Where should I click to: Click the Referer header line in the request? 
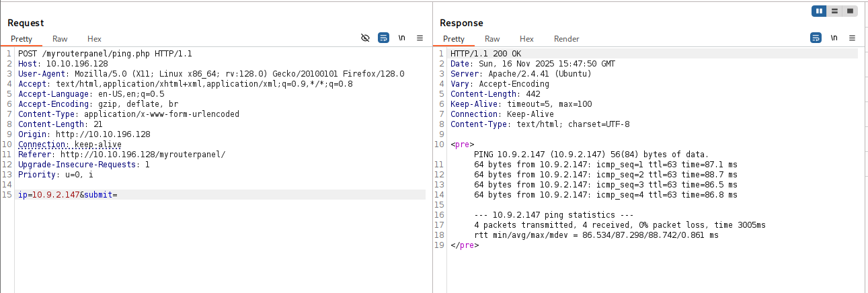point(121,155)
